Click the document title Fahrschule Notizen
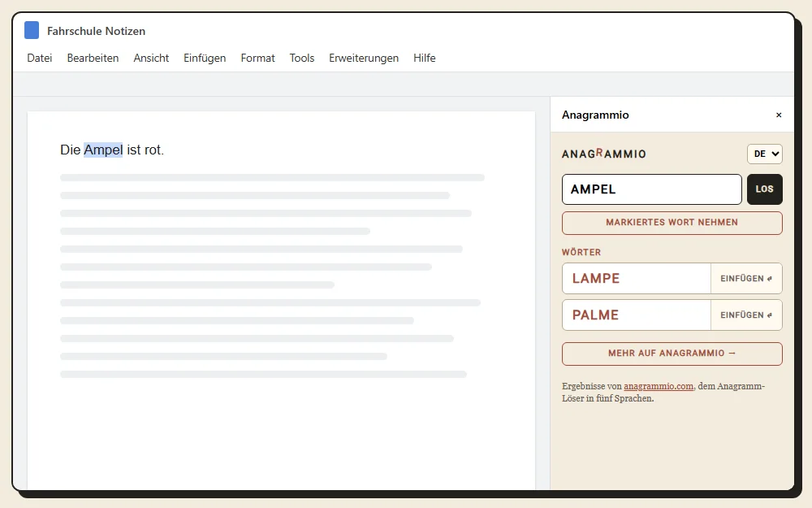This screenshot has width=812, height=508. 97,31
